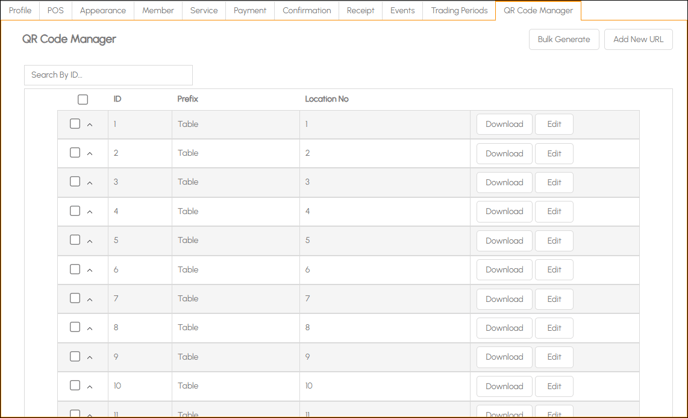Expand row 7 with its chevron

tap(90, 300)
